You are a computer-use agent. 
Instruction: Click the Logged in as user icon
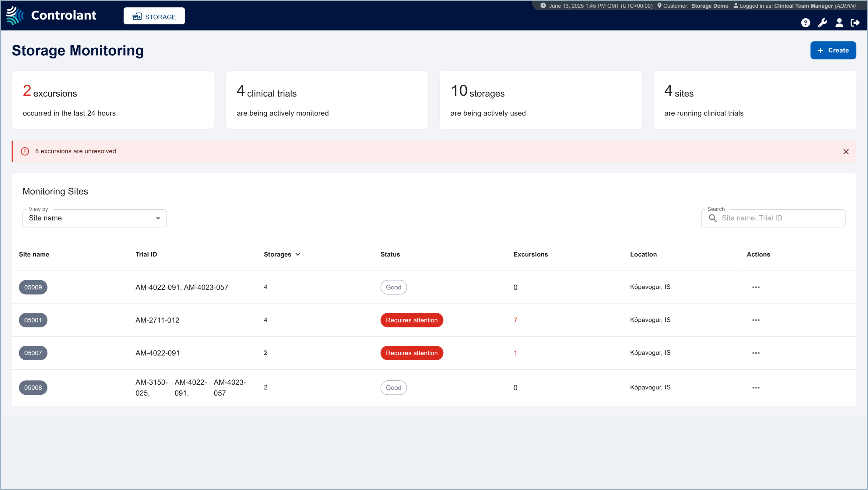736,5
